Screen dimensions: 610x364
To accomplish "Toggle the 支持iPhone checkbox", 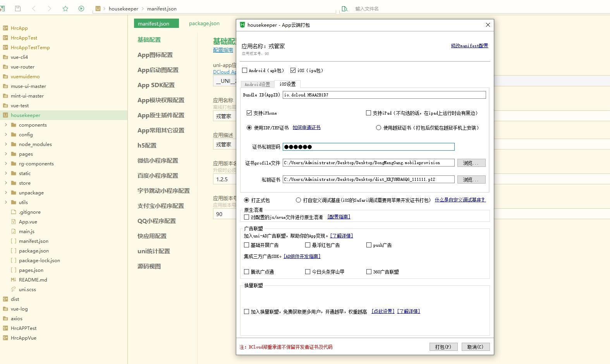I will click(x=249, y=113).
